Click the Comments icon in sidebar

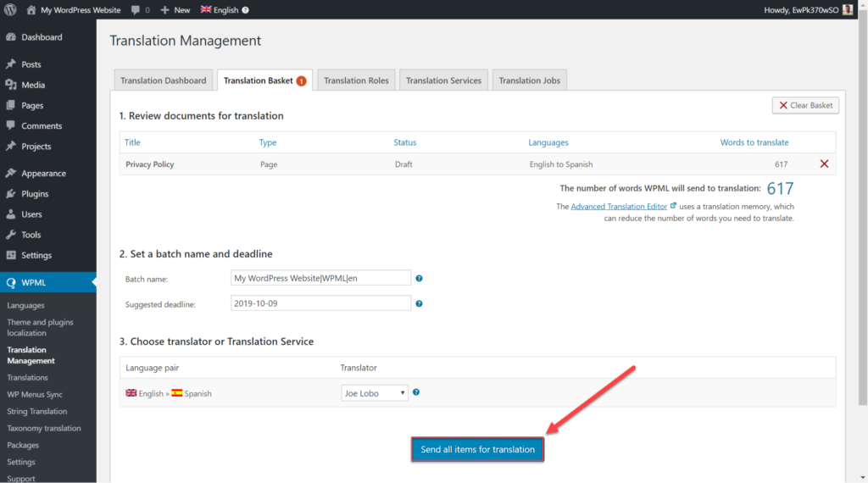point(11,125)
